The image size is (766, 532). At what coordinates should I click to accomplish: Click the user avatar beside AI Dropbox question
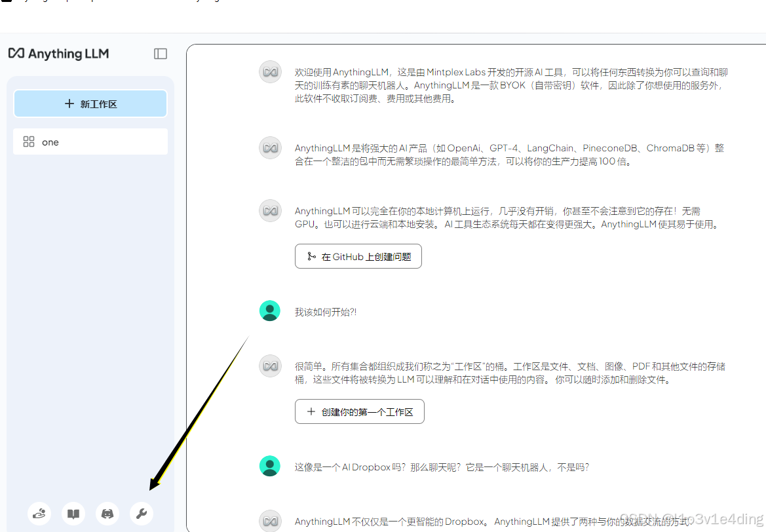(270, 466)
